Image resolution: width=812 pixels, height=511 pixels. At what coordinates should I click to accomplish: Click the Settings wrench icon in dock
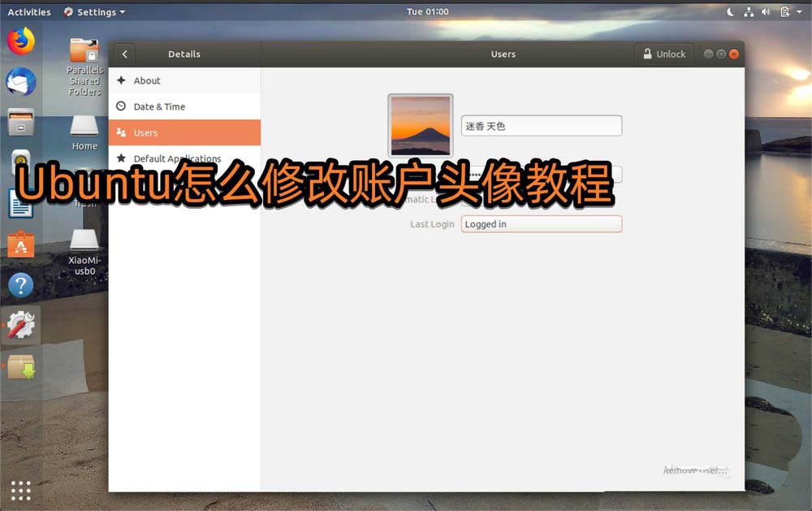[x=21, y=326]
